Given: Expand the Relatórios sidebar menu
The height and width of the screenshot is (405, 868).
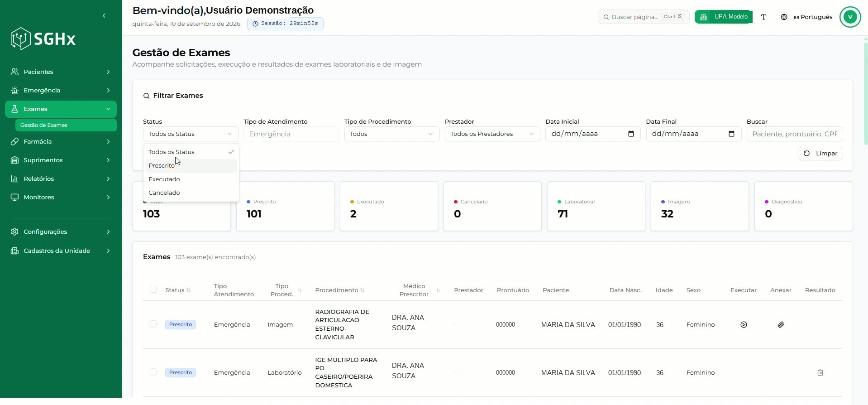Looking at the screenshot, I should [61, 179].
